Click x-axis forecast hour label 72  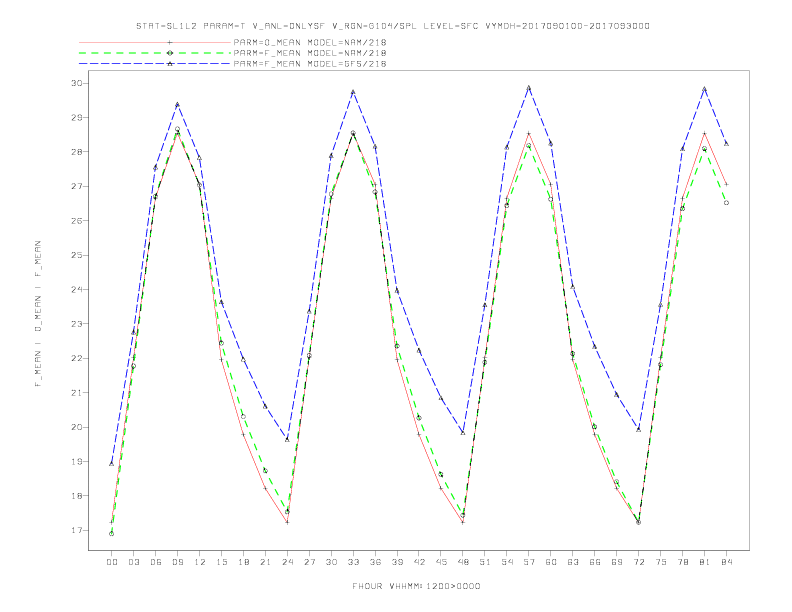pos(639,562)
